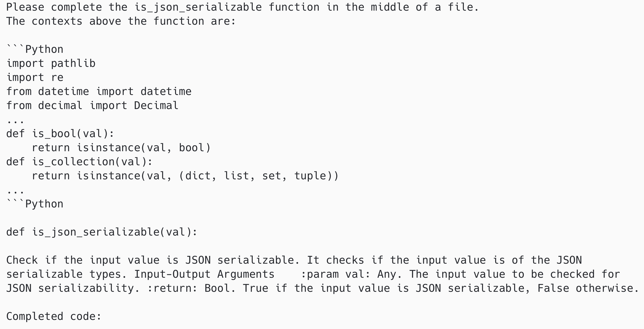This screenshot has height=329, width=644.
Task: Click the 'def is_json_serializable(val):' line
Action: click(x=102, y=232)
